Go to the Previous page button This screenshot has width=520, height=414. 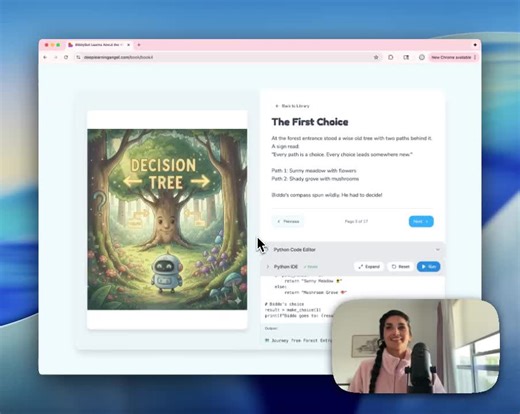click(288, 221)
